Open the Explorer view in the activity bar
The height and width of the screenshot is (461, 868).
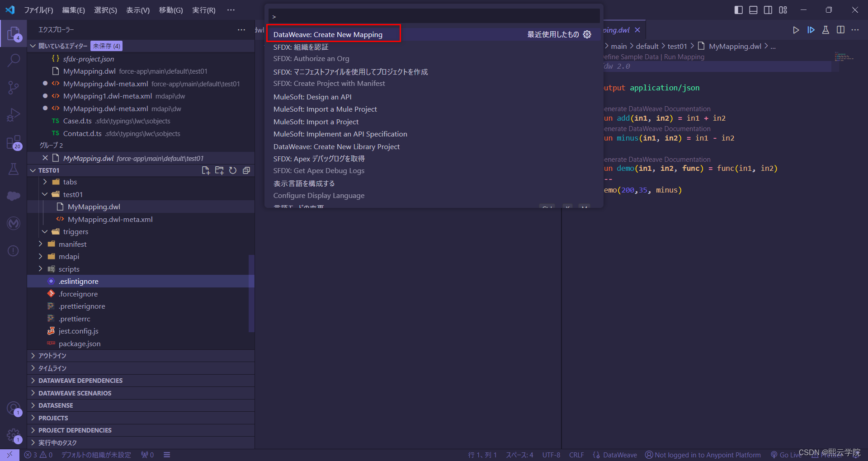pos(14,33)
